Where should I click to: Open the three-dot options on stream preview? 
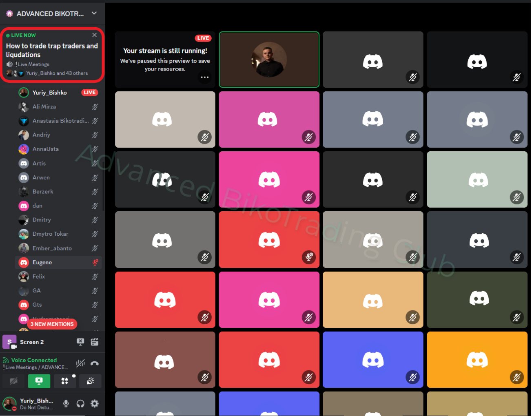(205, 77)
